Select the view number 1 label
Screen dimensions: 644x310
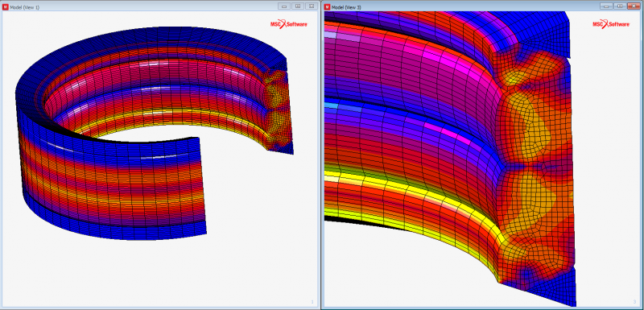point(312,302)
